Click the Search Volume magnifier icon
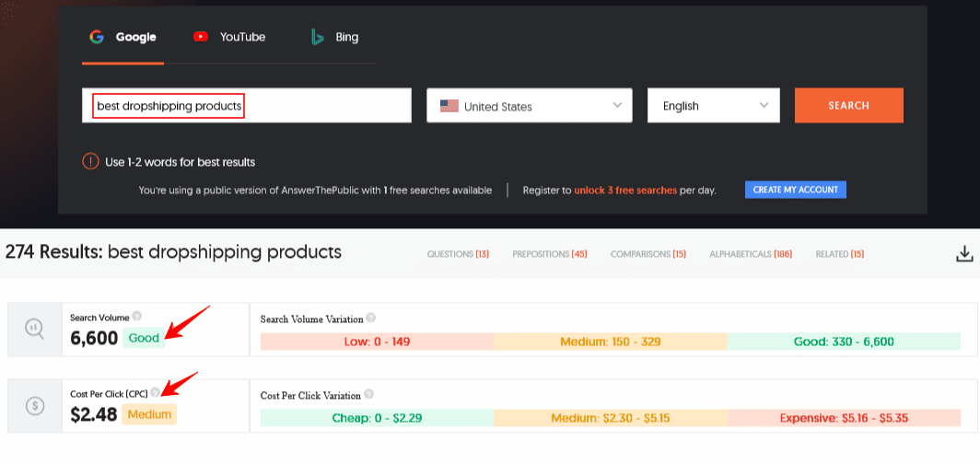 34,329
